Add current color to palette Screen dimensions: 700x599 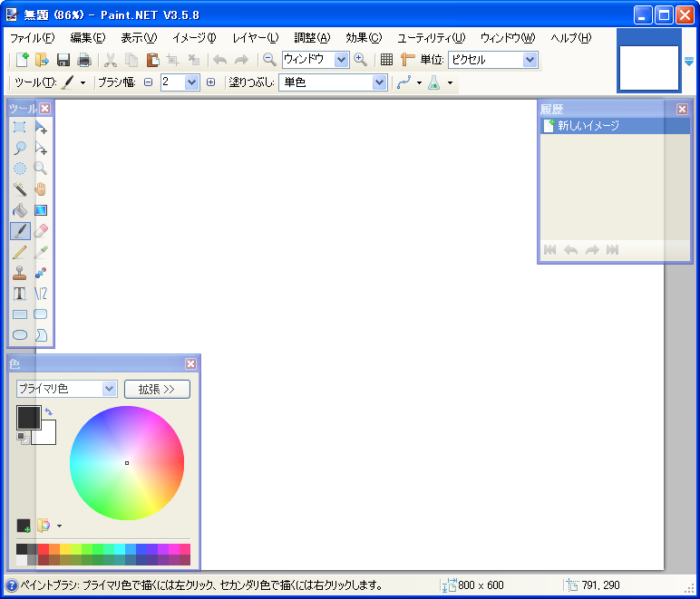[24, 526]
